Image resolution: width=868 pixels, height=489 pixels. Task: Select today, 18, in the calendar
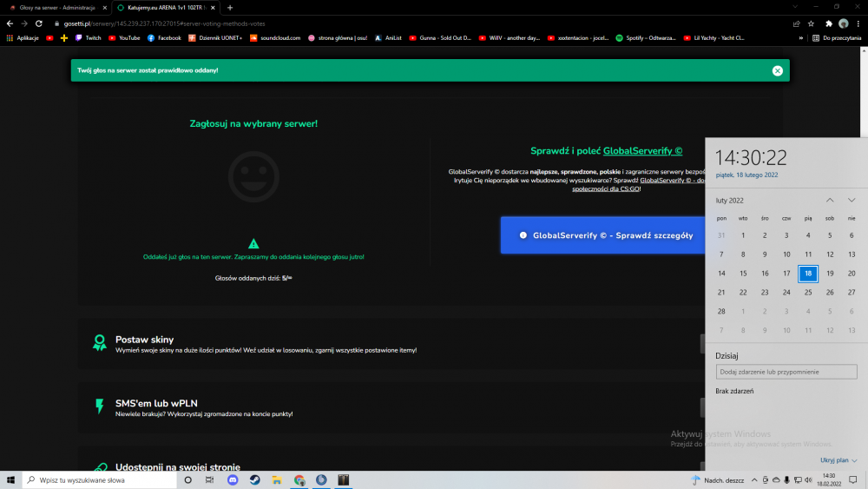tap(807, 273)
